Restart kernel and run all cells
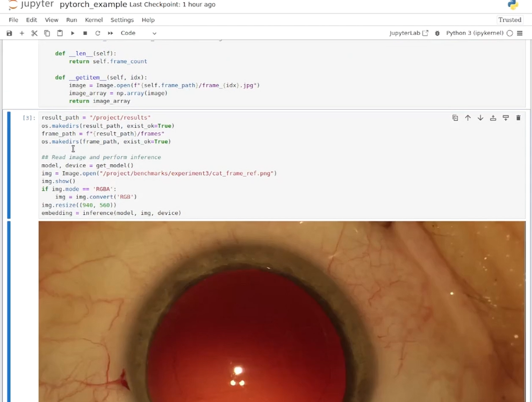The image size is (532, 402). pos(110,33)
